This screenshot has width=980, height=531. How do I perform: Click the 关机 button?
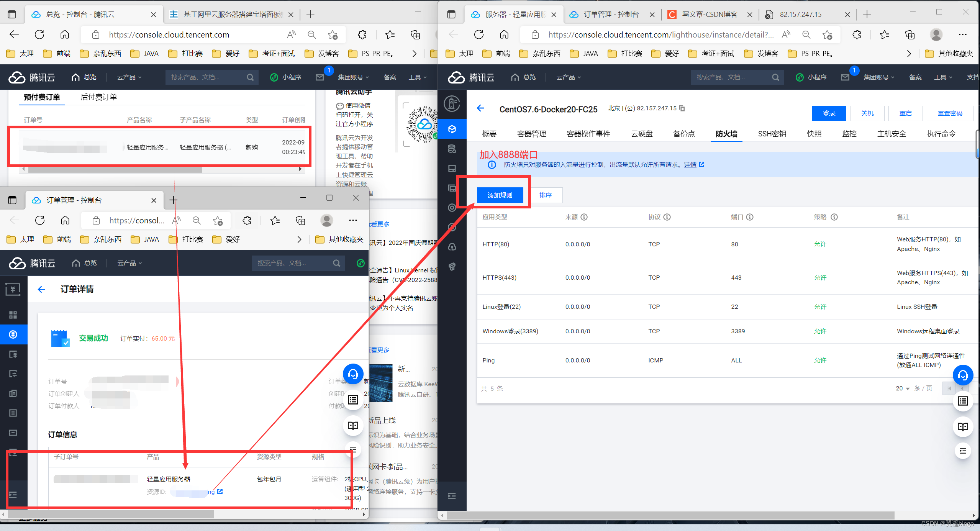[x=867, y=113]
